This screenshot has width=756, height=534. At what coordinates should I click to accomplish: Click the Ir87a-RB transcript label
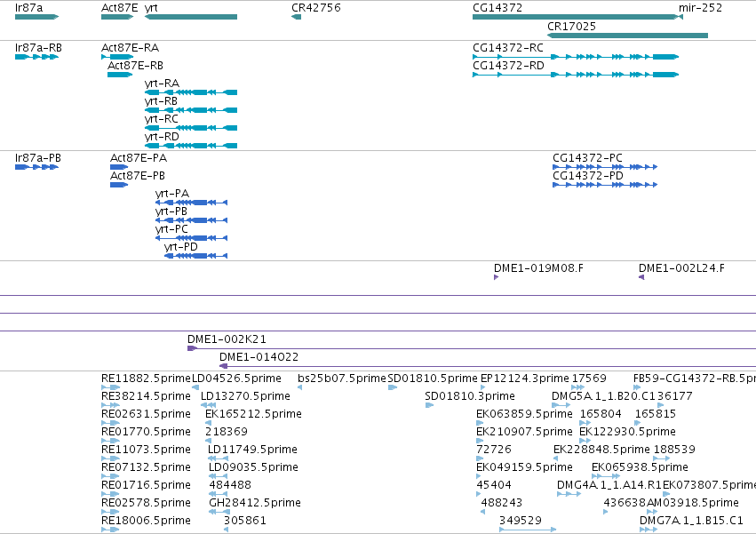pyautogui.click(x=38, y=48)
